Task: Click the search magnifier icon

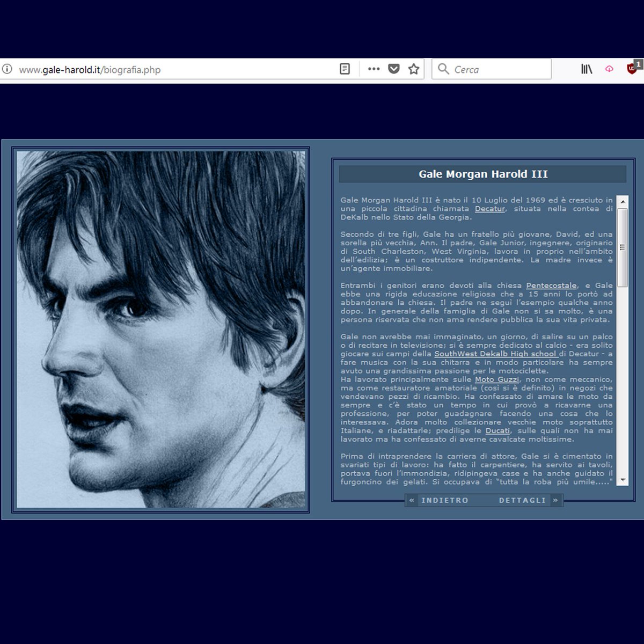Action: click(443, 69)
